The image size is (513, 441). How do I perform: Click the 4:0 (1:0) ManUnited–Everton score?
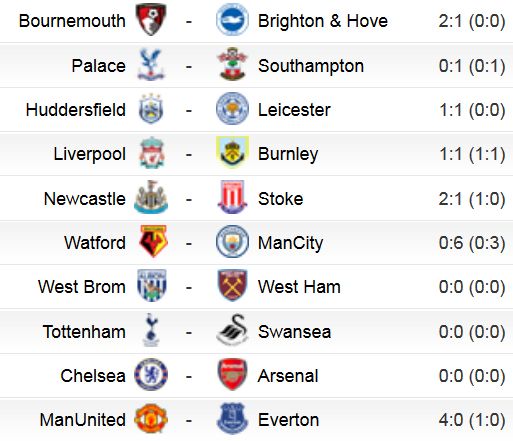tap(472, 420)
